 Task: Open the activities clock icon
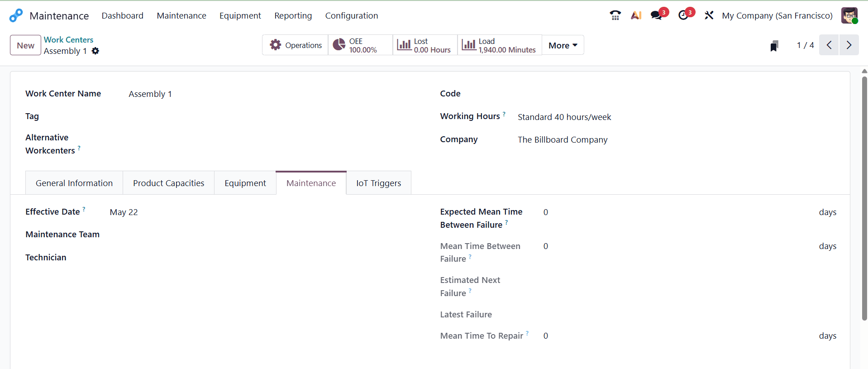tap(683, 15)
